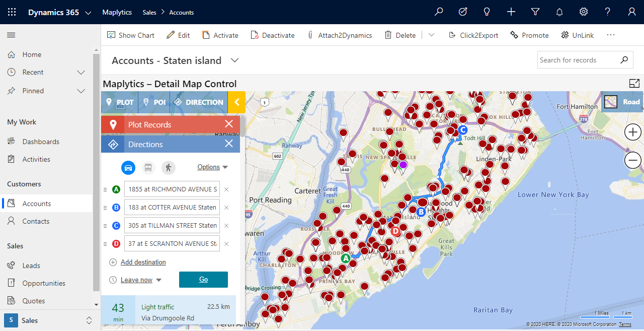Expand the Dynamics 365 app dropdown
Image resolution: width=644 pixels, height=331 pixels.
point(89,13)
